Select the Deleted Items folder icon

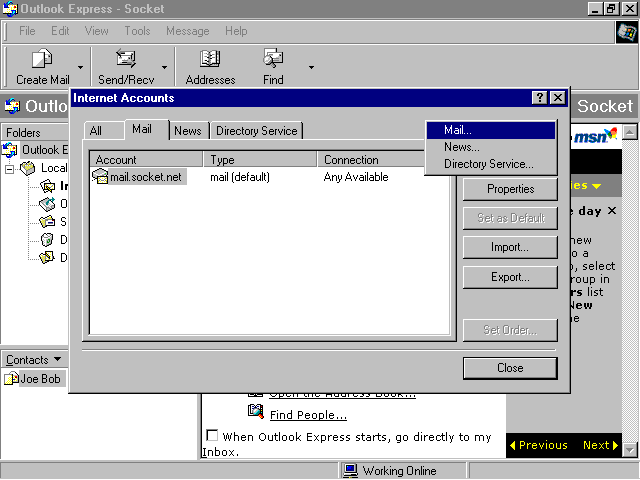coord(47,240)
